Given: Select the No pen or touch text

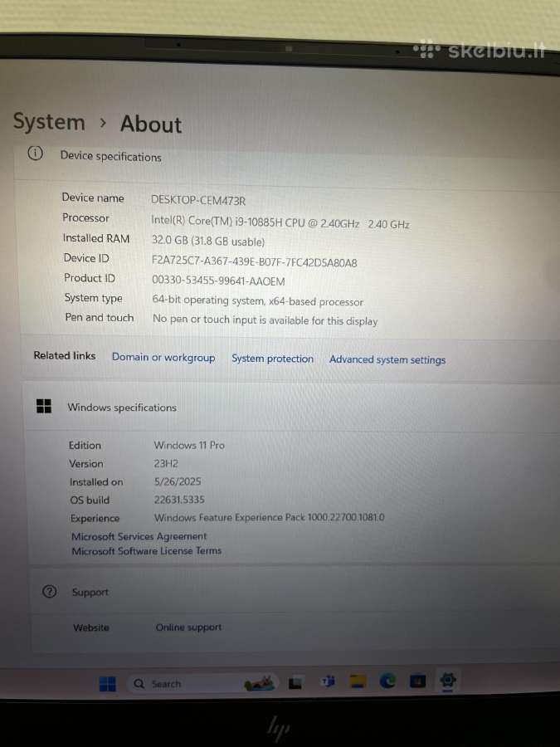Looking at the screenshot, I should 265,320.
